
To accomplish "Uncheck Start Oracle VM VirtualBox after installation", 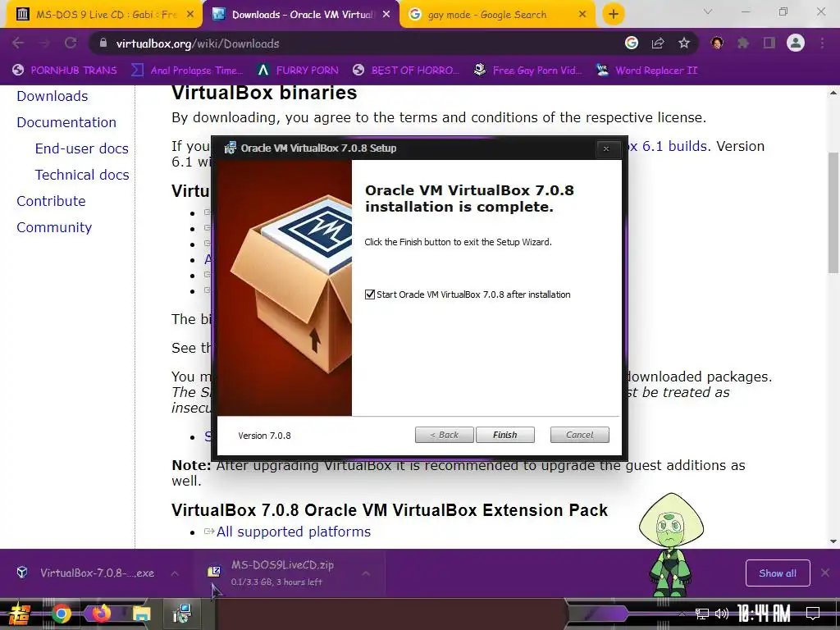I will pos(370,294).
